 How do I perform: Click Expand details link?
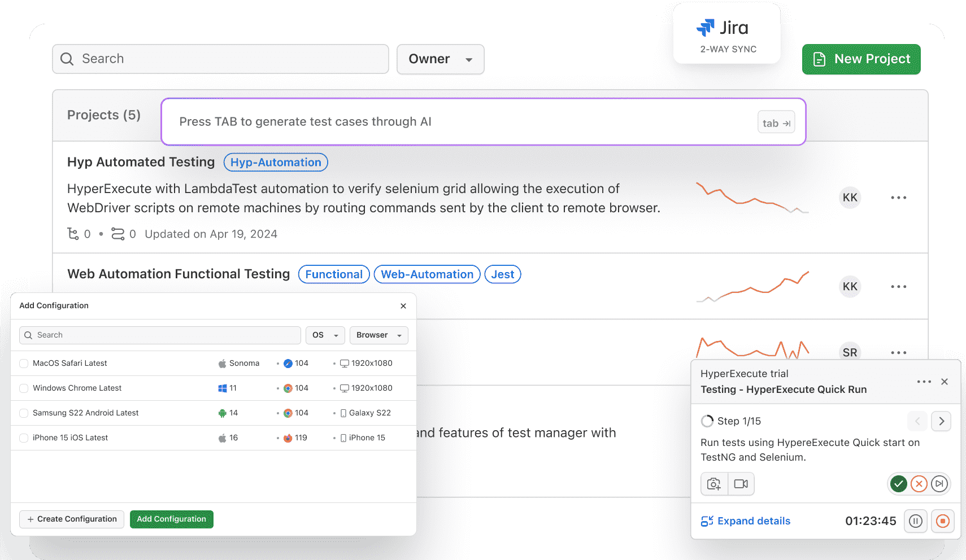[746, 521]
